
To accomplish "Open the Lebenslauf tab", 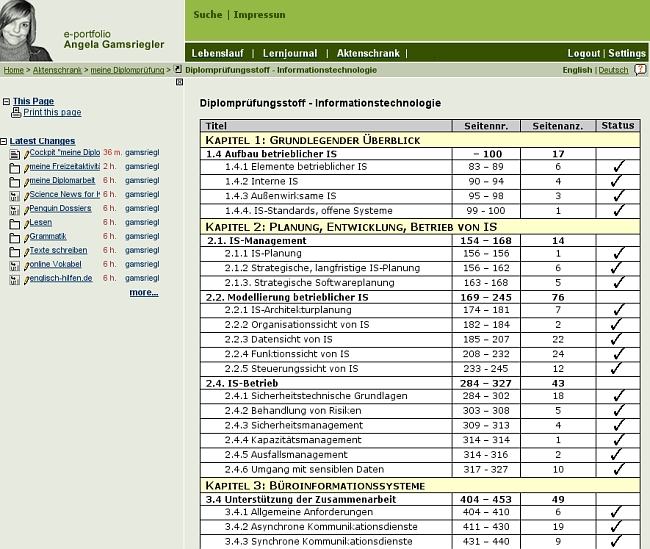I will pos(219,53).
